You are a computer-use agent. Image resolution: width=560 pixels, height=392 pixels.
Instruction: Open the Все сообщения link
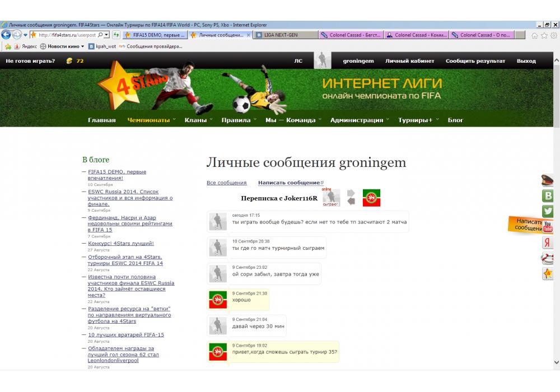tap(226, 183)
